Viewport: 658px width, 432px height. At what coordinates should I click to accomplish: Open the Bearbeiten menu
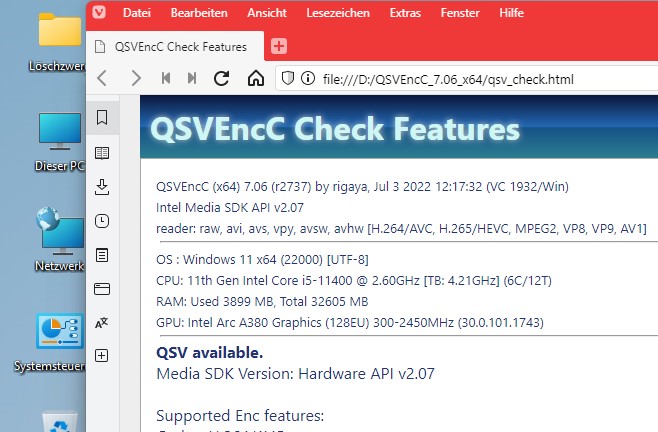click(x=199, y=13)
